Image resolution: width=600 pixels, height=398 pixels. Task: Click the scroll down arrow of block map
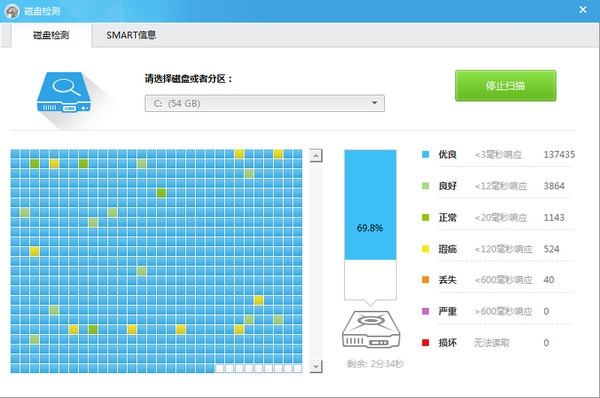click(x=316, y=367)
